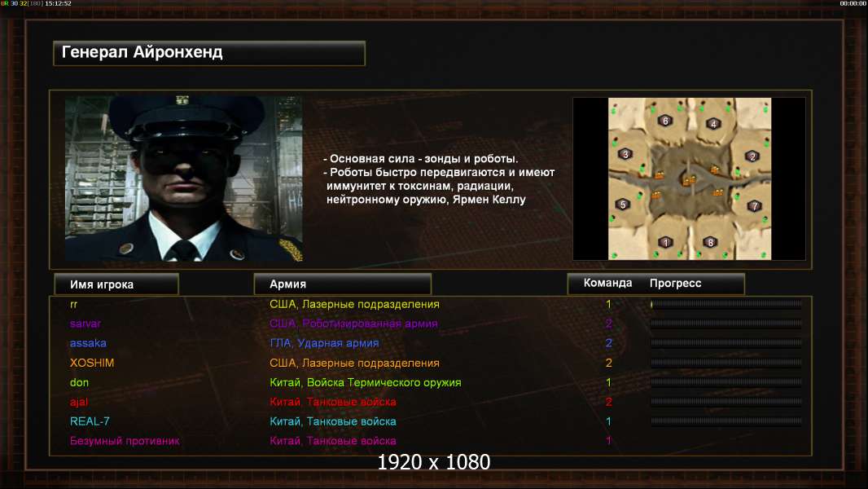
Task: Select start position 8 marker on minimap
Action: click(x=710, y=242)
